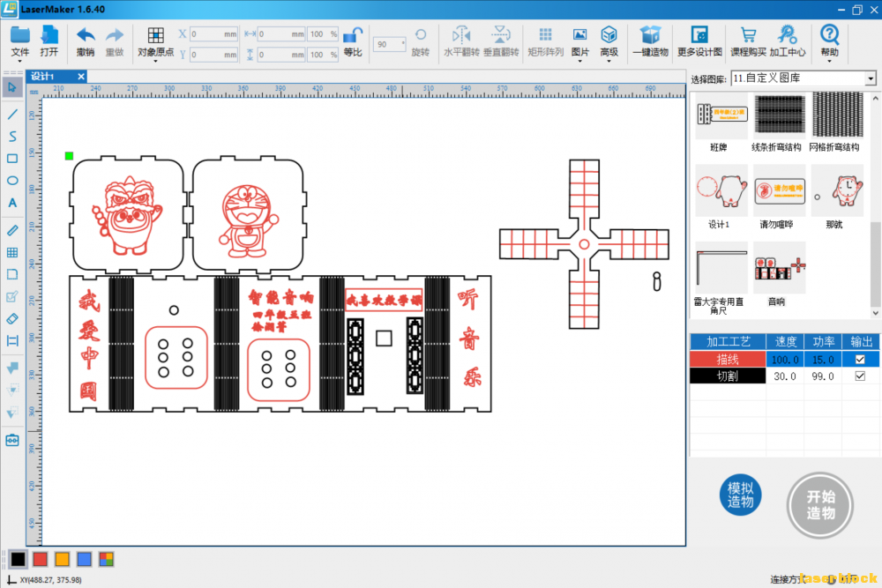
Task: Flip horizontally with the 水平翻转 icon
Action: click(x=461, y=35)
